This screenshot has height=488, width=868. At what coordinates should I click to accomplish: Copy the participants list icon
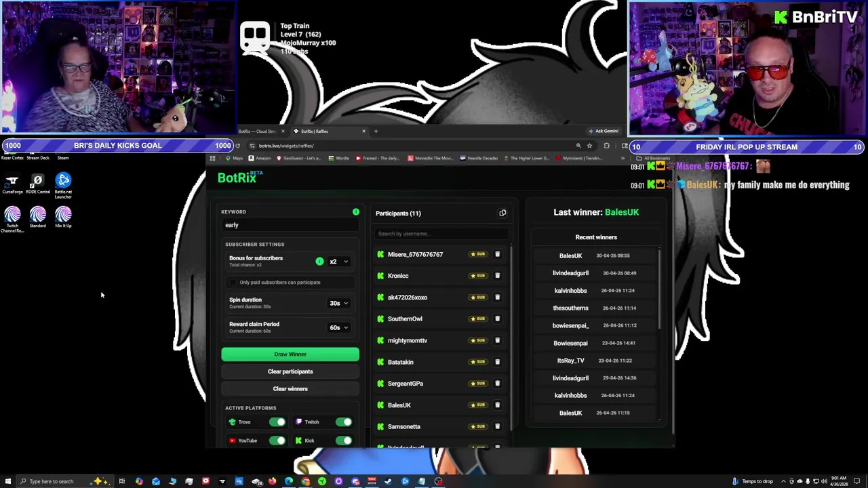tap(502, 213)
